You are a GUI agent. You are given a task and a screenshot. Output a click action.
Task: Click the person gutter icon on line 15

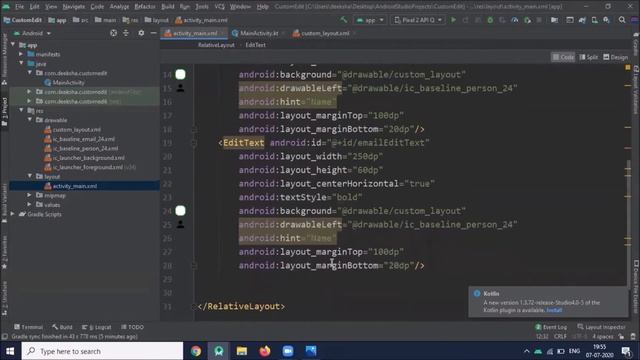click(x=180, y=88)
